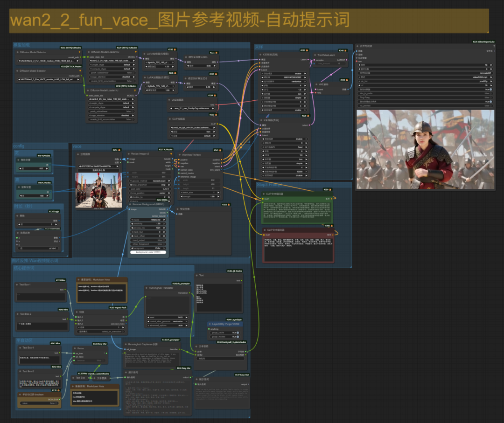Collapse the Remove Background (RMBG) node via its dot

130,204
